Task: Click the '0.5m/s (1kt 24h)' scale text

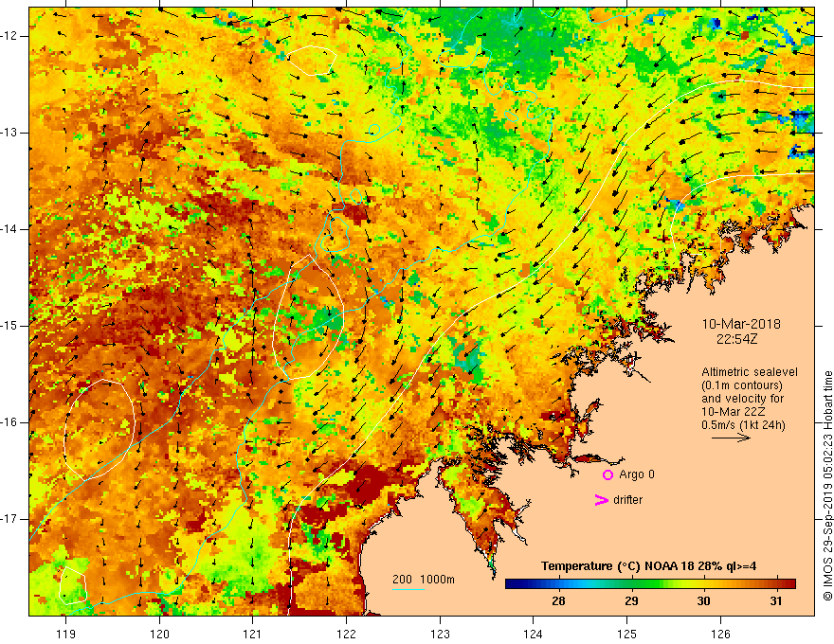Action: click(743, 425)
